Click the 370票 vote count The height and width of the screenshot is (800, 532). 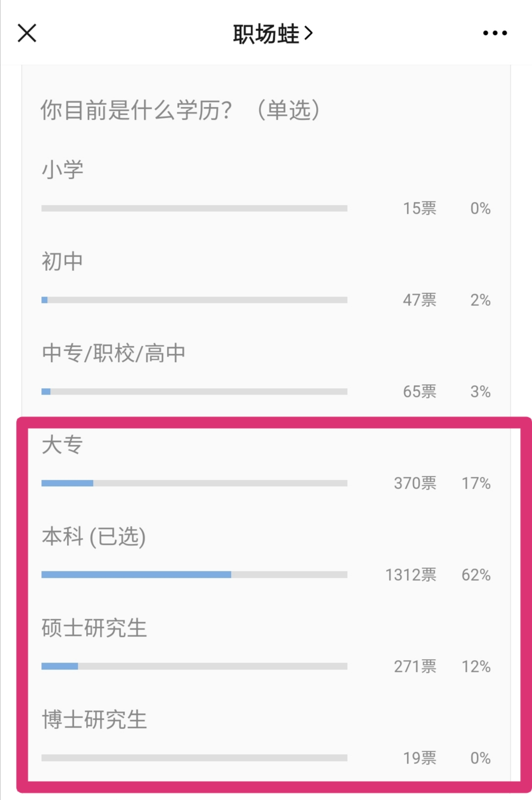[415, 483]
